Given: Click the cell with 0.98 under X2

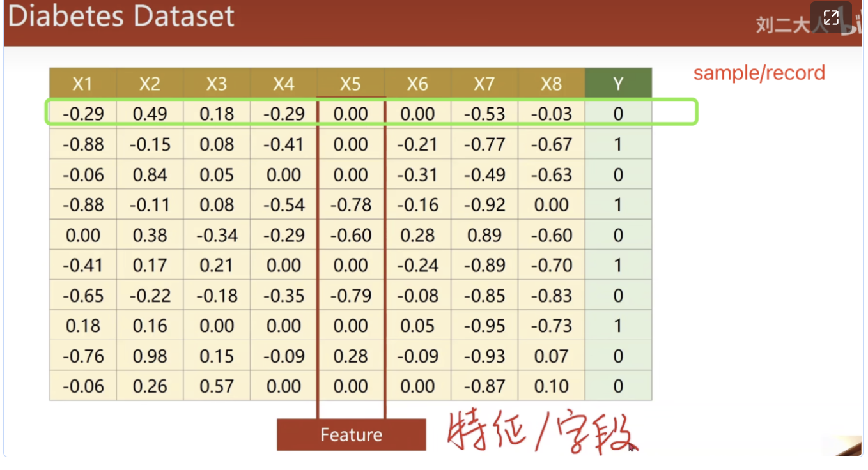Looking at the screenshot, I should pos(149,356).
